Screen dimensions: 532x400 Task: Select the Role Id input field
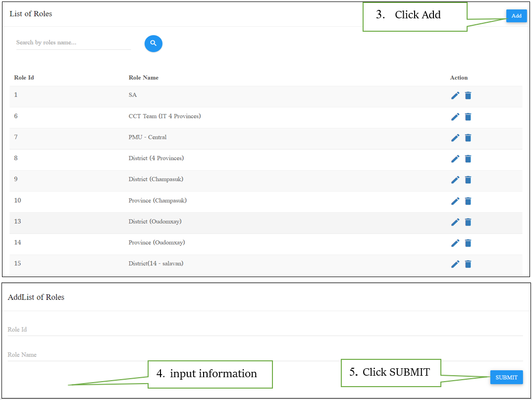pyautogui.click(x=149, y=329)
